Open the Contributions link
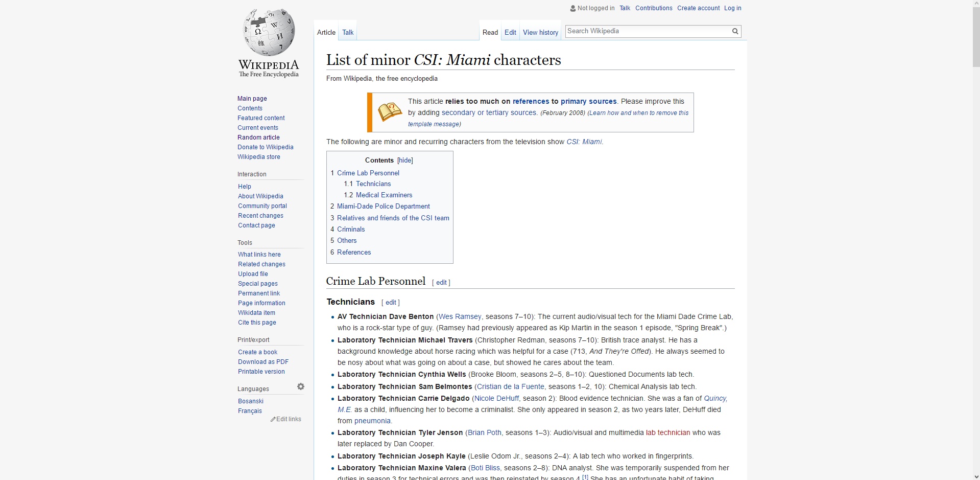This screenshot has height=480, width=980. point(654,8)
